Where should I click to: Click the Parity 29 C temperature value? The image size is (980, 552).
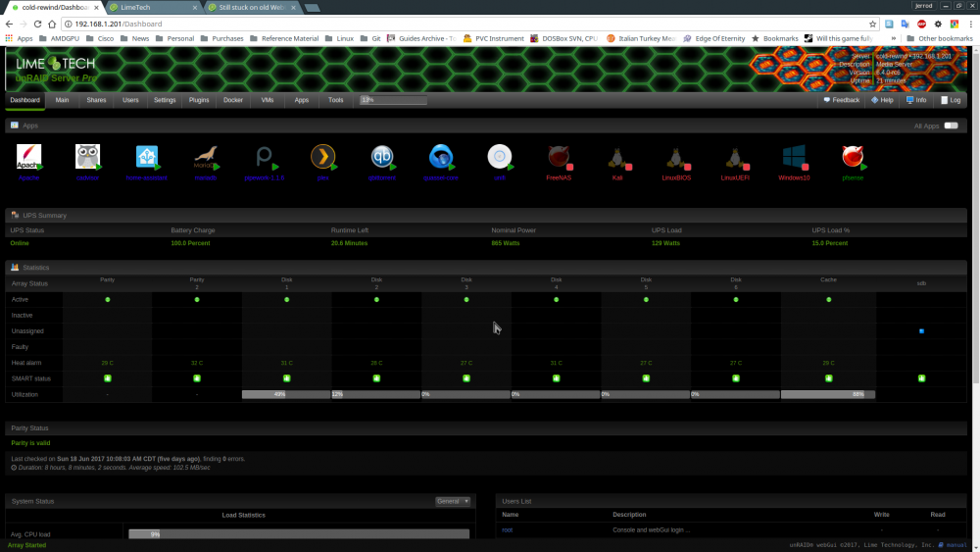coord(108,363)
